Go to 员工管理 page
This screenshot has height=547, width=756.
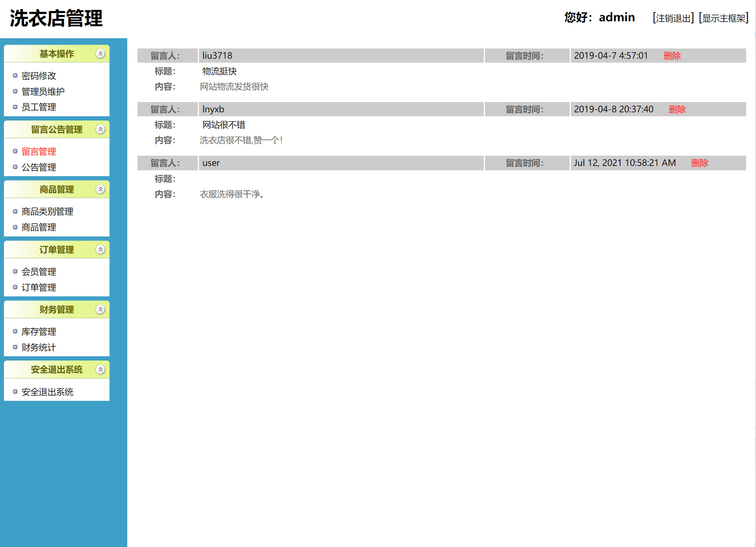(x=39, y=107)
